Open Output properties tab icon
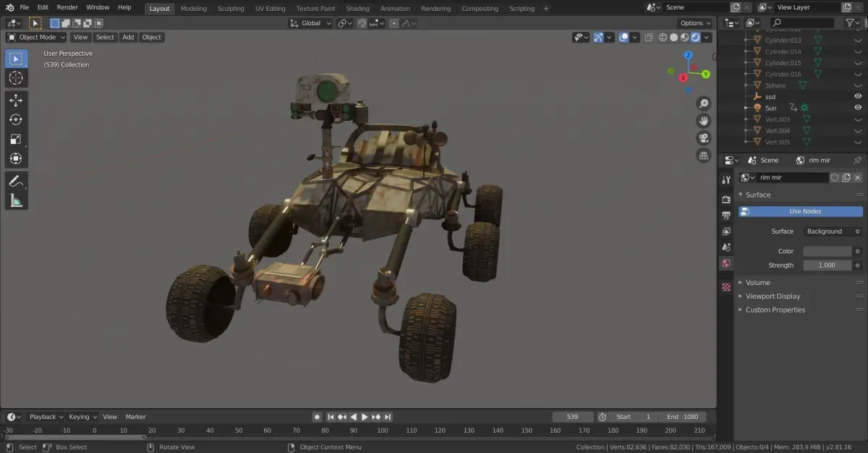This screenshot has width=868, height=453. pos(726,215)
